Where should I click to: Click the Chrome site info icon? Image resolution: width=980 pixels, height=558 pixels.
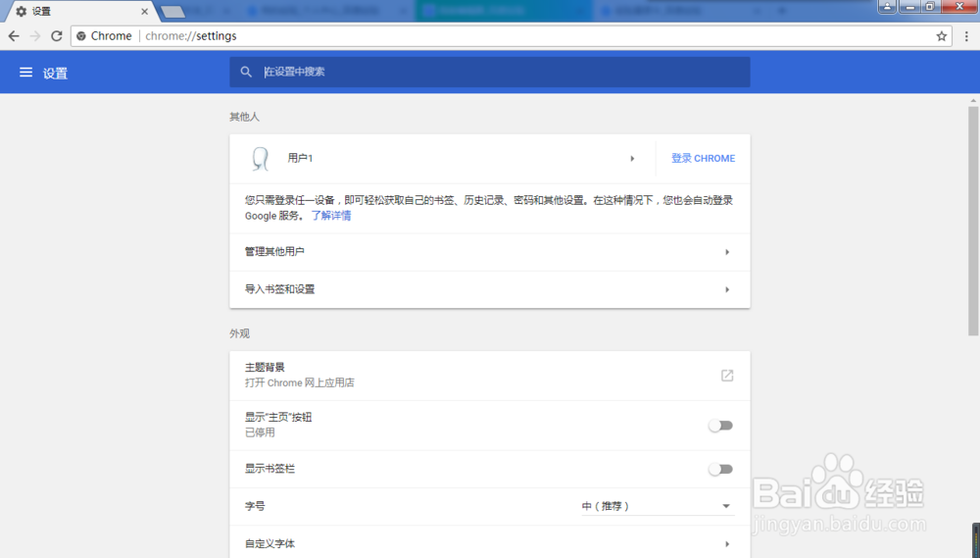[x=81, y=36]
